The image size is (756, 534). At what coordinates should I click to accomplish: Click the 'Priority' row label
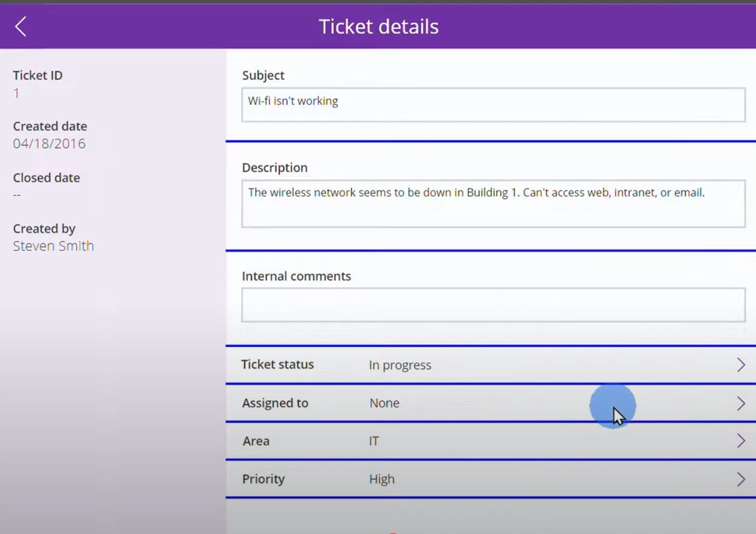263,479
